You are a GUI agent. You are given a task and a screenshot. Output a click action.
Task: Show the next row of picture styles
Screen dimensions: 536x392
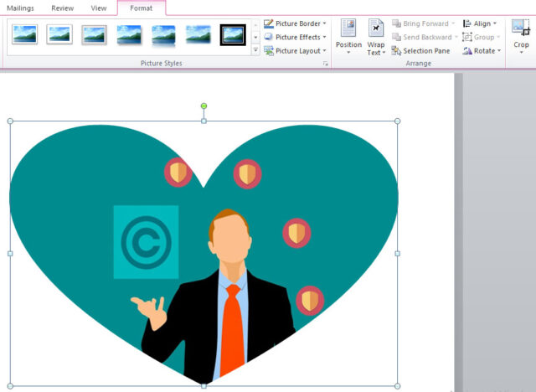(x=255, y=37)
